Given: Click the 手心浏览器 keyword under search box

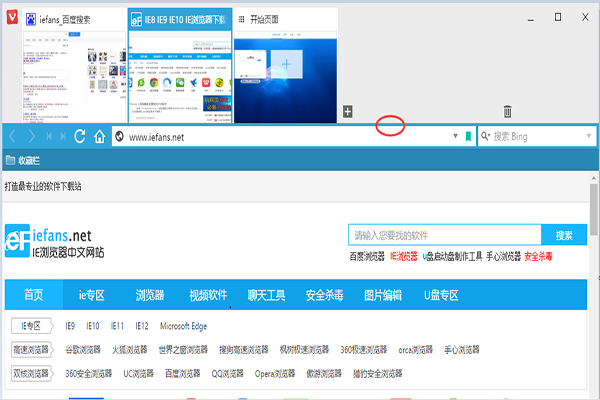Looking at the screenshot, I should point(504,256).
